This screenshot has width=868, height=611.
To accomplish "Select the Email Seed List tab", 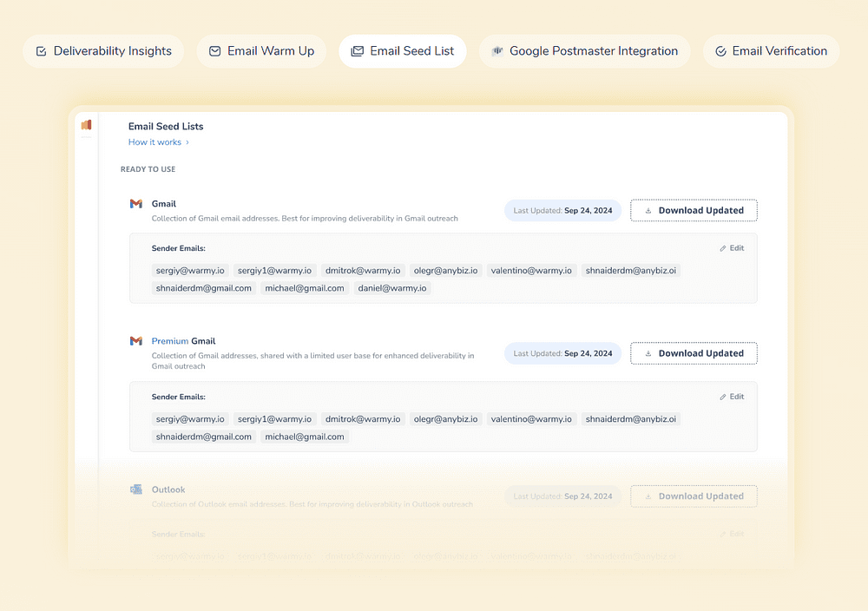I will pos(403,51).
